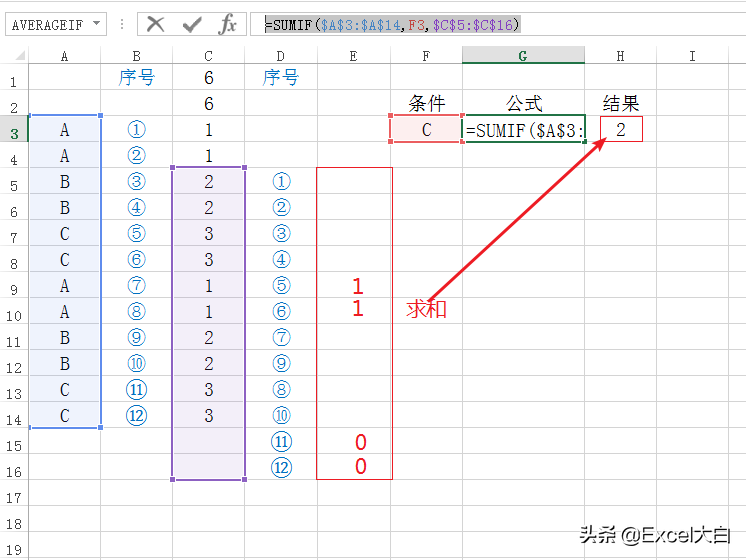The width and height of the screenshot is (746, 560).
Task: Click condition cell F3 containing C
Action: [x=426, y=129]
